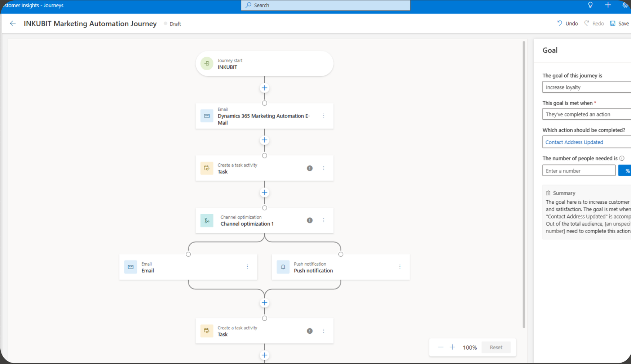Open the settings gear in the top bar

coord(625,5)
